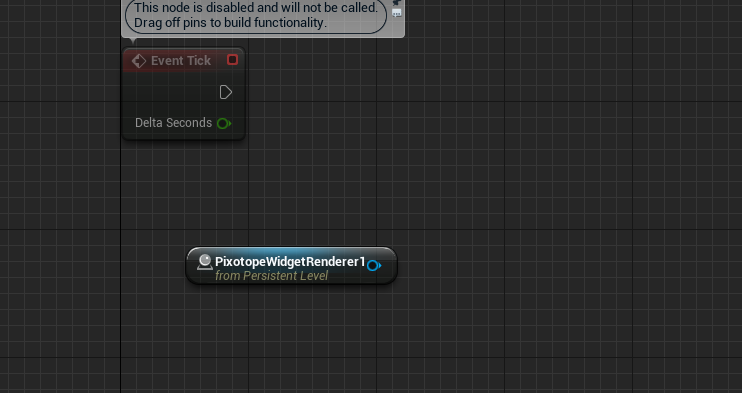Viewport: 742px width, 393px height.
Task: Toggle the comment bubble visibility icon
Action: coord(397,13)
